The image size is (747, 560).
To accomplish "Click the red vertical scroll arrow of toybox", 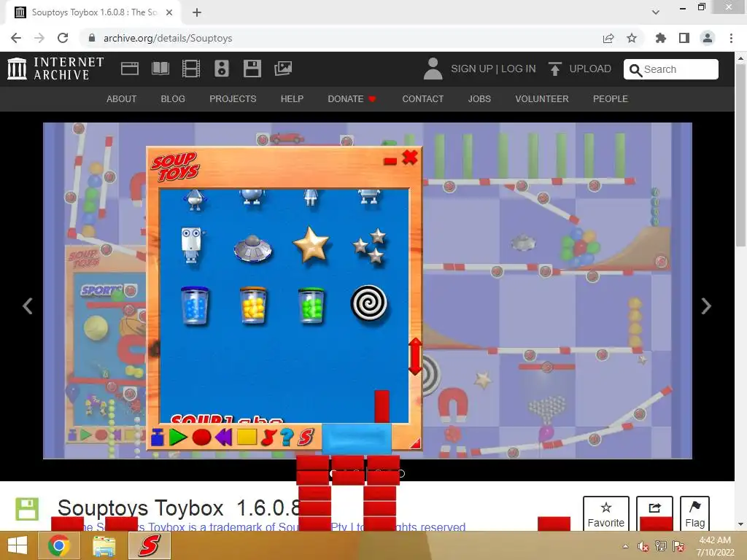I will point(415,356).
